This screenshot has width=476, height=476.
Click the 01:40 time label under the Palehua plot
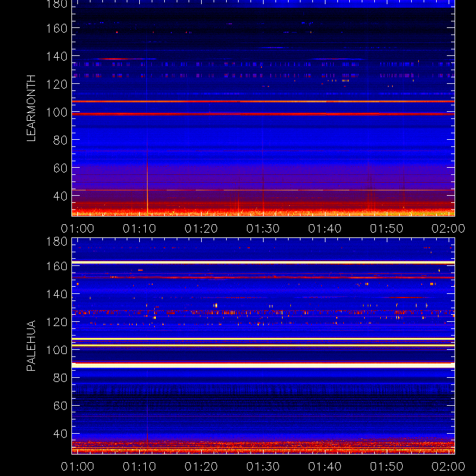pos(325,466)
